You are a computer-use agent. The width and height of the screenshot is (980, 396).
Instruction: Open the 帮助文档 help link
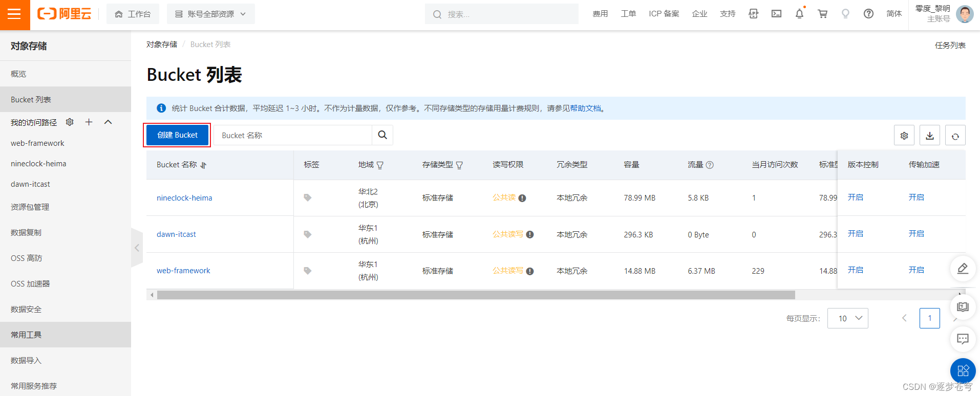585,108
